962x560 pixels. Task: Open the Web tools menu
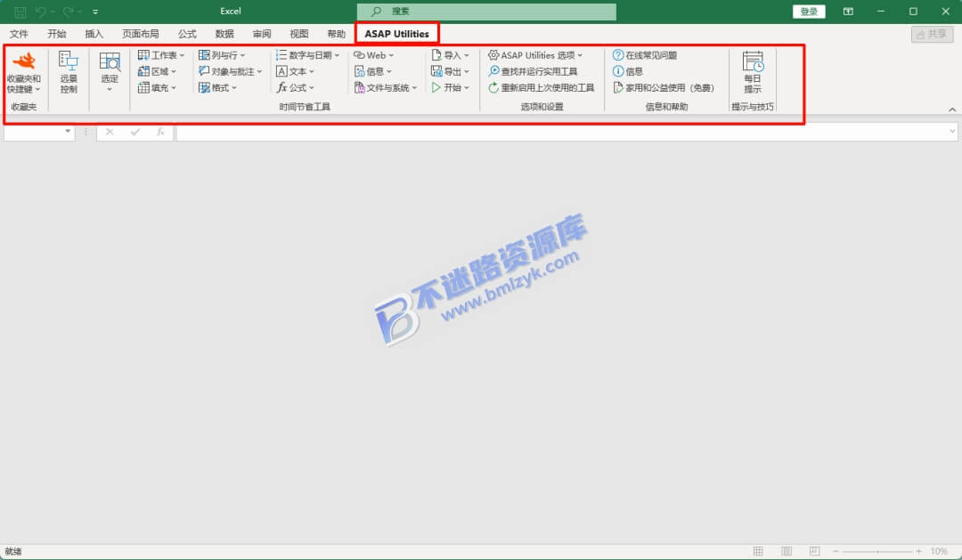(x=373, y=55)
